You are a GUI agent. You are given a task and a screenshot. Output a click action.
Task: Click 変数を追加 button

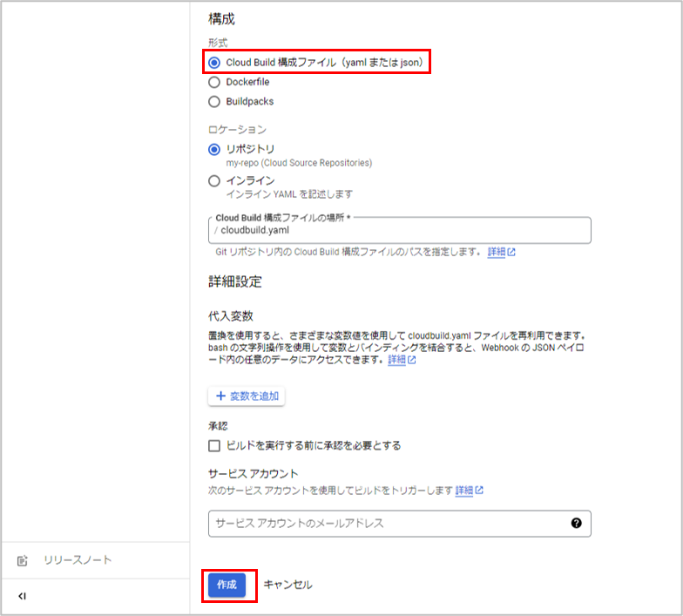[x=247, y=396]
